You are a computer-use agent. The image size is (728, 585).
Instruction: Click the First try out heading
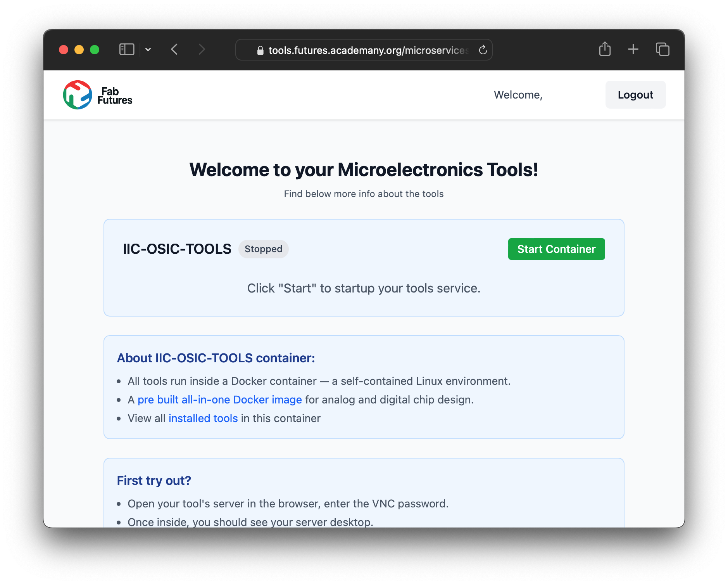[154, 480]
